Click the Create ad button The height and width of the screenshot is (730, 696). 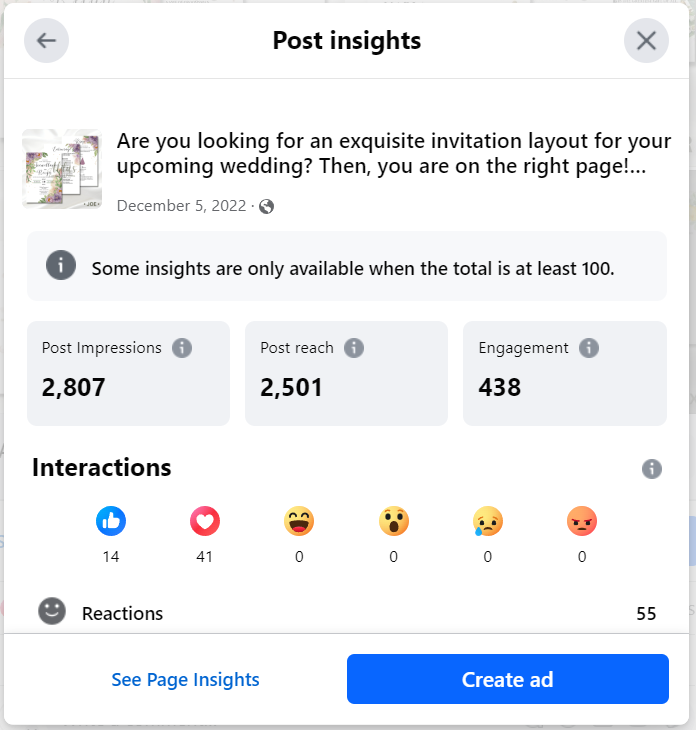click(507, 680)
